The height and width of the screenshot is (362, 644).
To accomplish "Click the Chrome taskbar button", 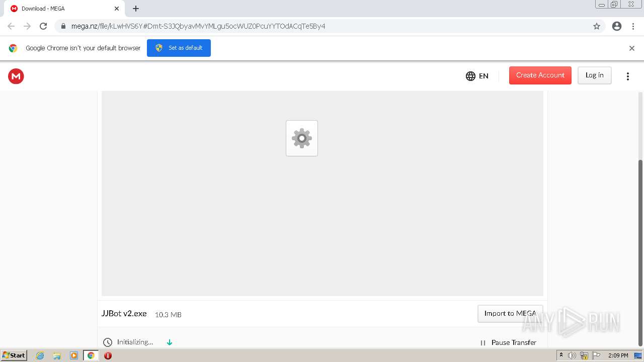I will point(91,355).
